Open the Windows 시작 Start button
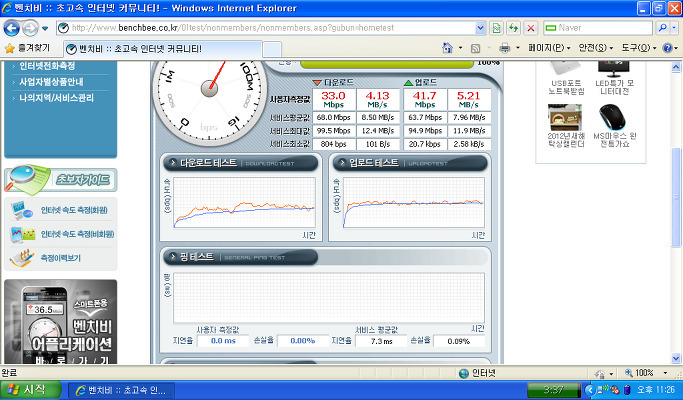The image size is (683, 400). [30, 390]
